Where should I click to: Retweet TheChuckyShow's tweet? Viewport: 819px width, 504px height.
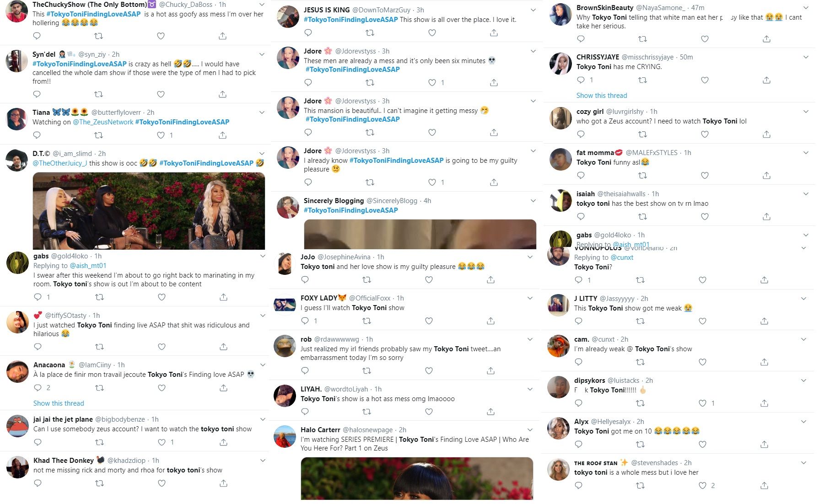[x=98, y=36]
